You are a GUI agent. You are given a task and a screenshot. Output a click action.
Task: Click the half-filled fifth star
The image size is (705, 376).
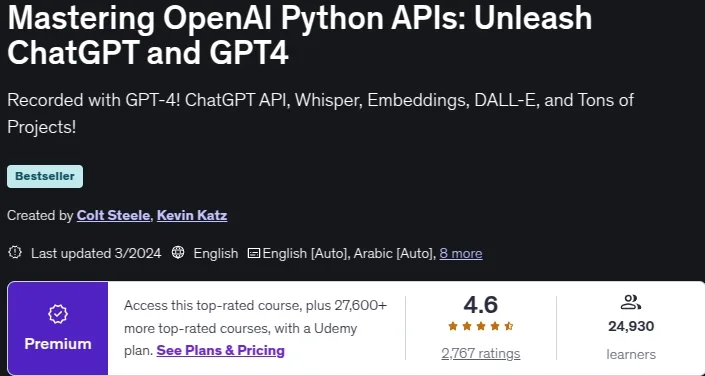pyautogui.click(x=509, y=327)
